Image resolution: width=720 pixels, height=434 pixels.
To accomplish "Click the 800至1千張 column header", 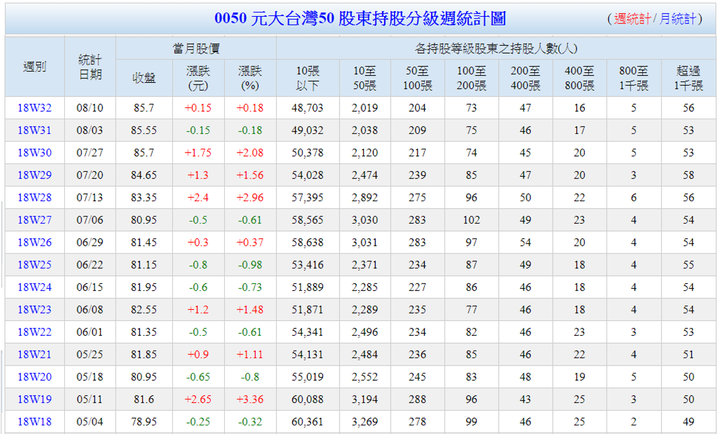I will point(634,78).
